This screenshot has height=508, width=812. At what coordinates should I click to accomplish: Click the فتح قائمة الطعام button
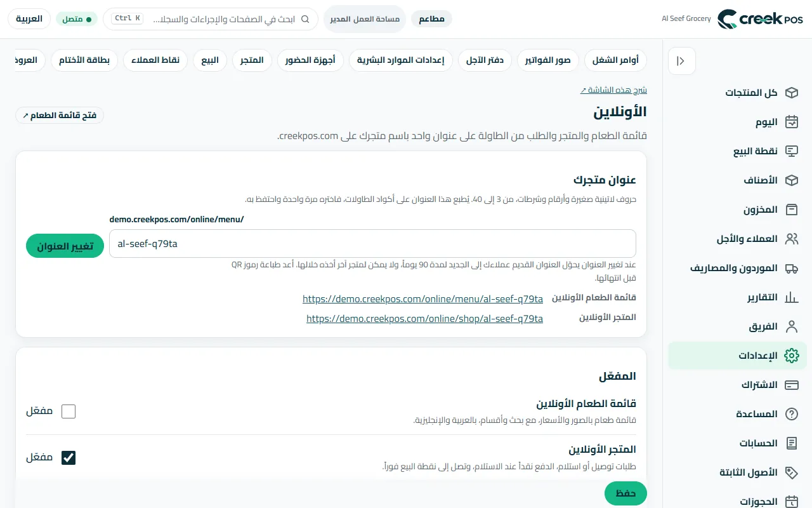tap(60, 116)
